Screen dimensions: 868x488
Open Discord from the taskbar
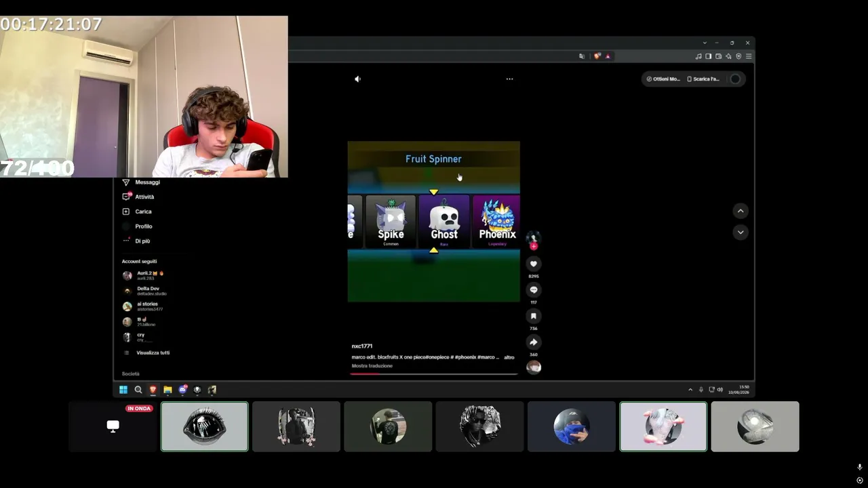pos(182,390)
